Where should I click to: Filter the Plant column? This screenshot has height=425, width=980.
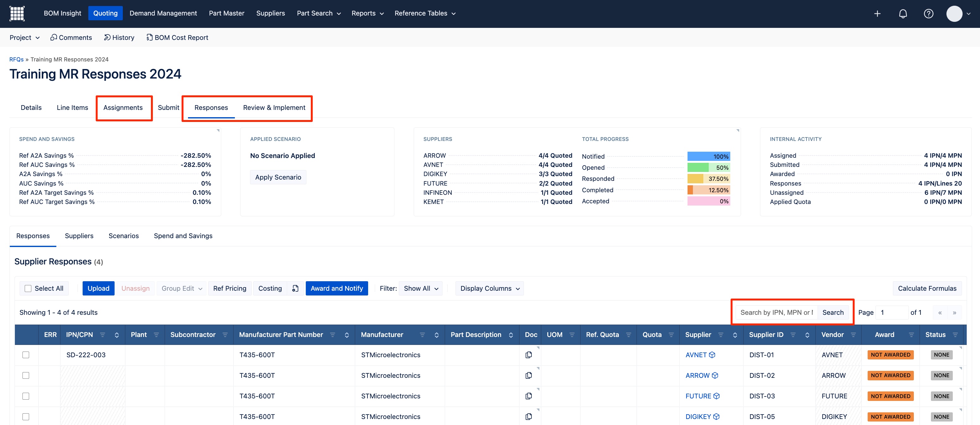156,335
